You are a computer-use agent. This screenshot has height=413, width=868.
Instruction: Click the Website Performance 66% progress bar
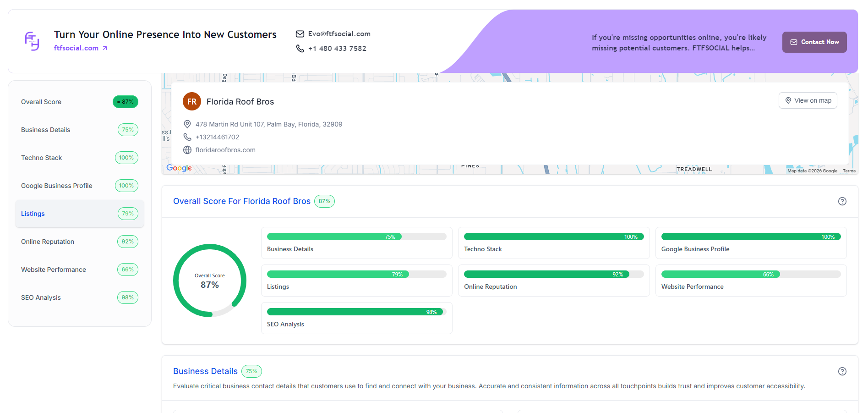[751, 274]
